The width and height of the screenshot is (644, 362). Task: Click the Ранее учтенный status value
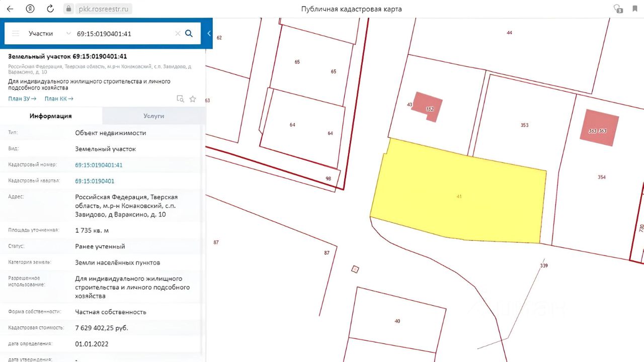point(100,246)
